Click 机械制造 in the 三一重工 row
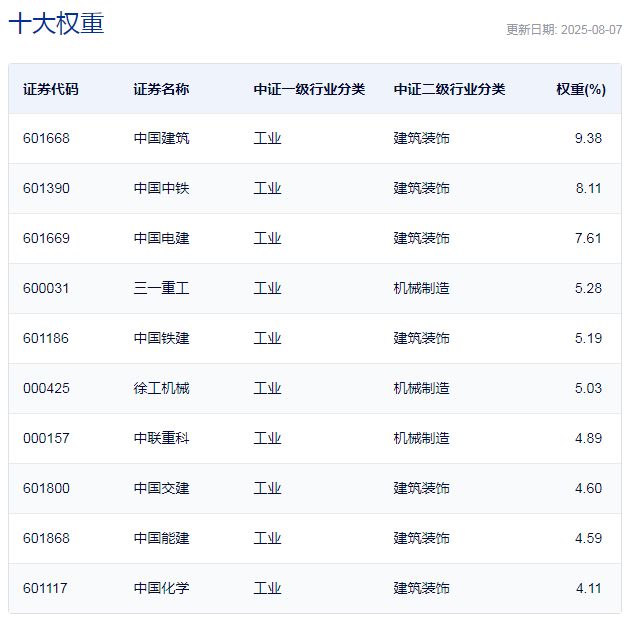The width and height of the screenshot is (627, 619). coord(421,288)
